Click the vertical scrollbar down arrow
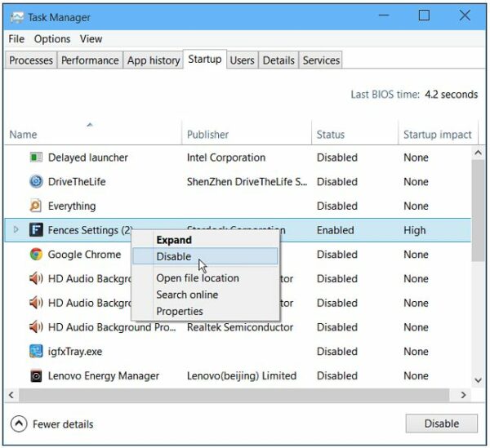This screenshot has height=448, width=490. click(478, 380)
